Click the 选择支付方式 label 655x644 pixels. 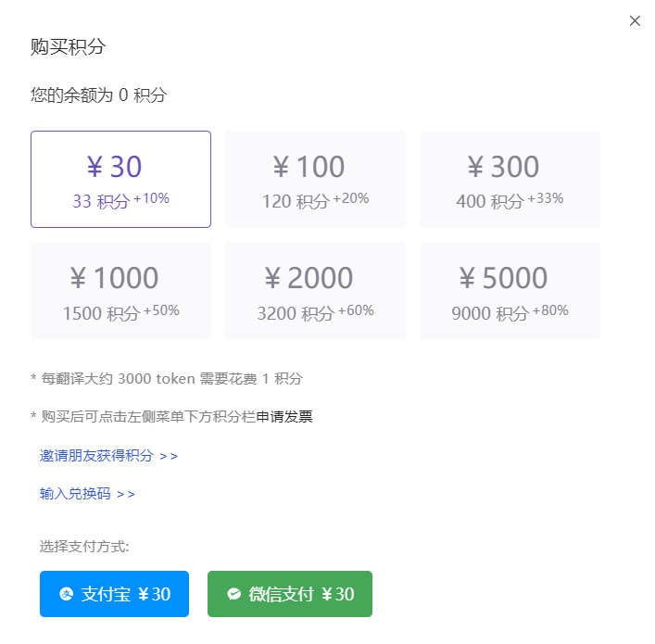click(84, 546)
